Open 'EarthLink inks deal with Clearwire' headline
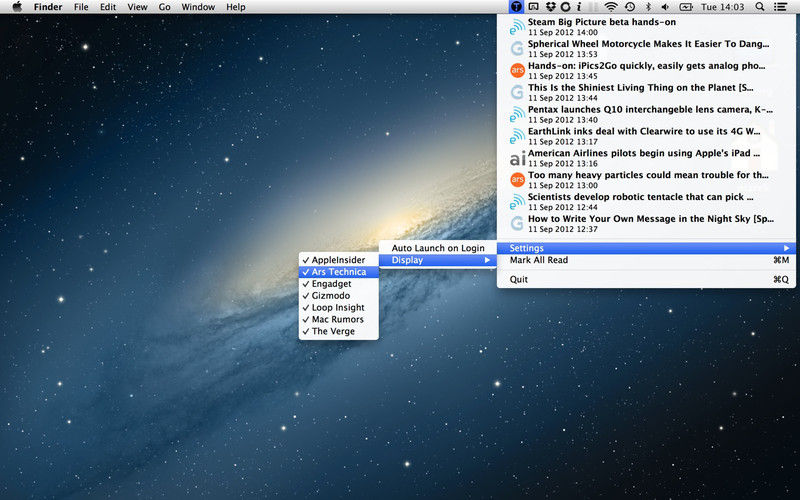The image size is (800, 500). 644,132
